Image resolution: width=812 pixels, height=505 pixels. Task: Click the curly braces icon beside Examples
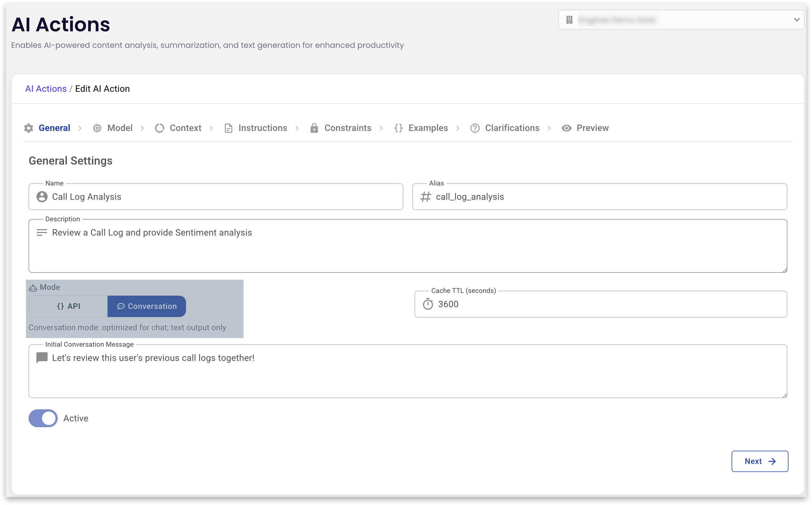click(398, 128)
